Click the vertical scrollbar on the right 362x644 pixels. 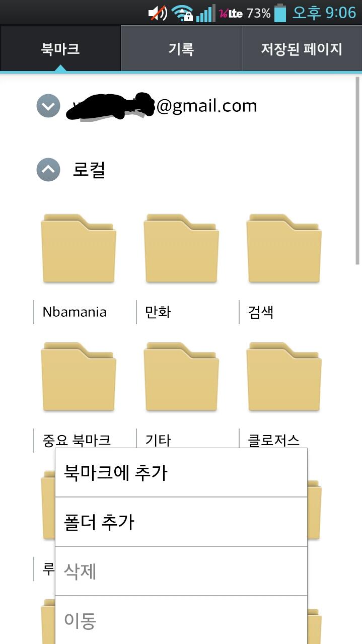(x=357, y=170)
